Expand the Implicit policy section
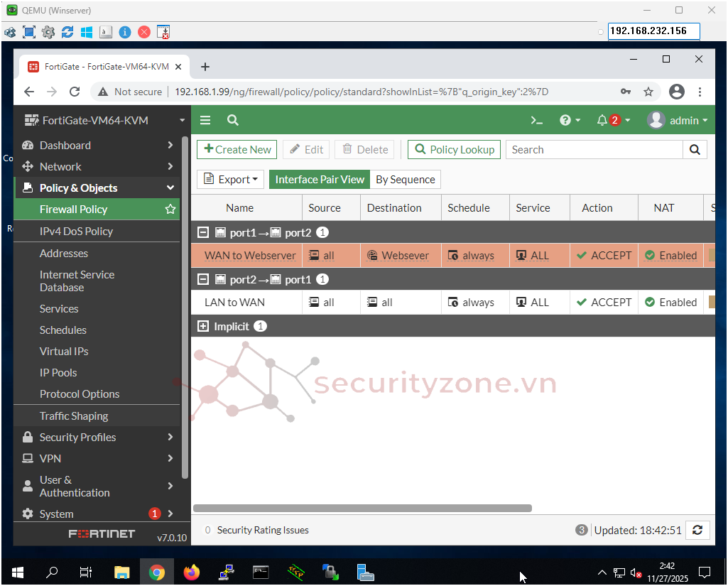 point(203,326)
